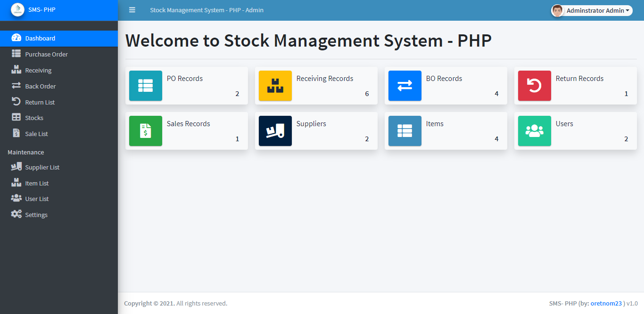The image size is (644, 314).
Task: Click the red Return Records undo icon
Action: (x=535, y=86)
